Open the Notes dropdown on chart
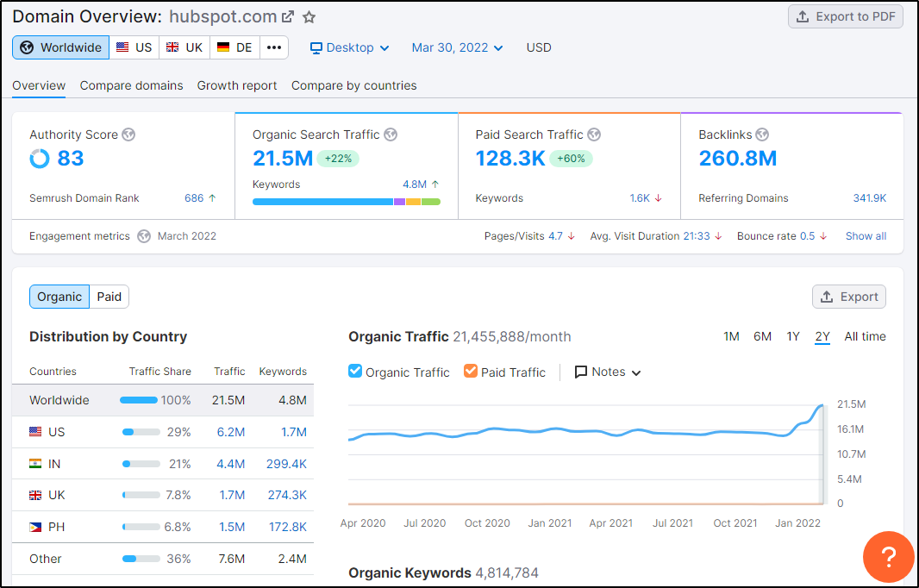Image resolution: width=919 pixels, height=588 pixels. (x=608, y=372)
